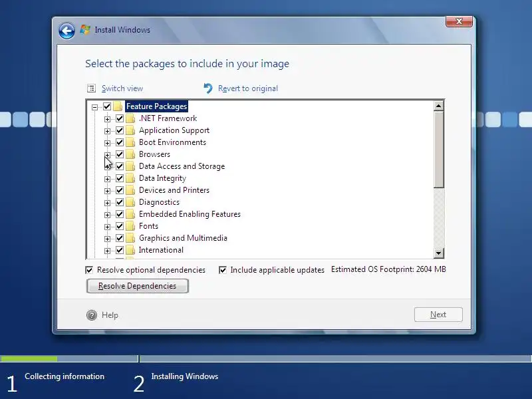Click the Diagnostics folder icon
Viewport: 532px width, 399px height.
point(130,202)
